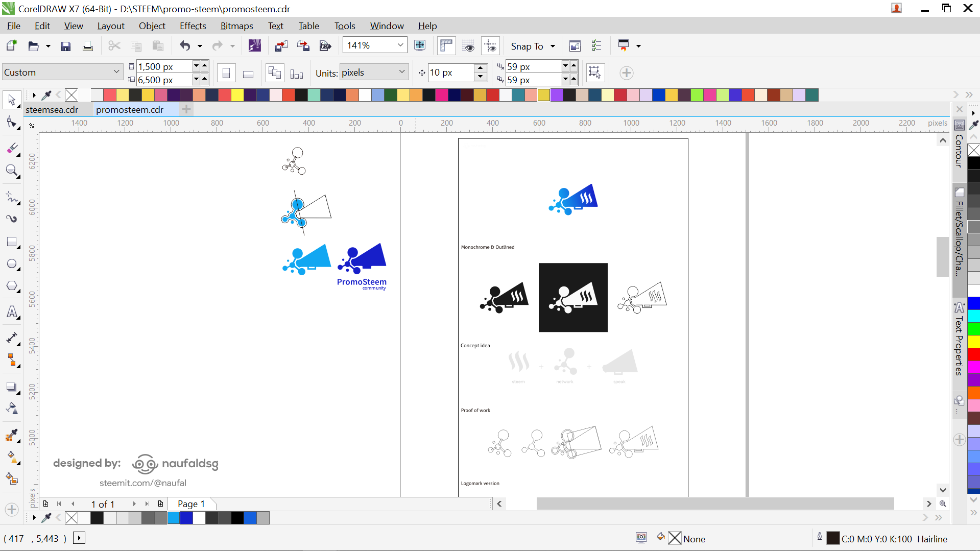
Task: Click the New document icon
Action: click(11, 46)
